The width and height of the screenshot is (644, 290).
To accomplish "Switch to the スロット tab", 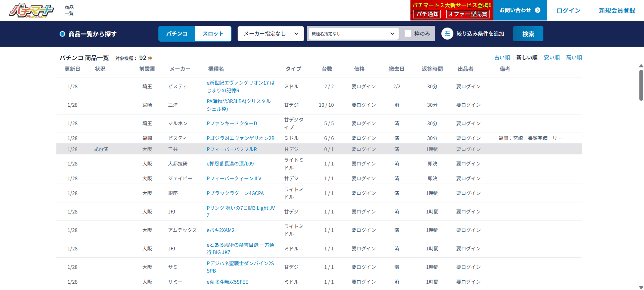I will click(x=213, y=34).
